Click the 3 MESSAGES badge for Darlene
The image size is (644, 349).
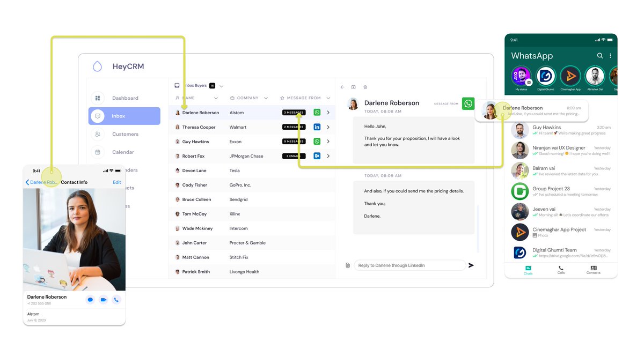[294, 113]
